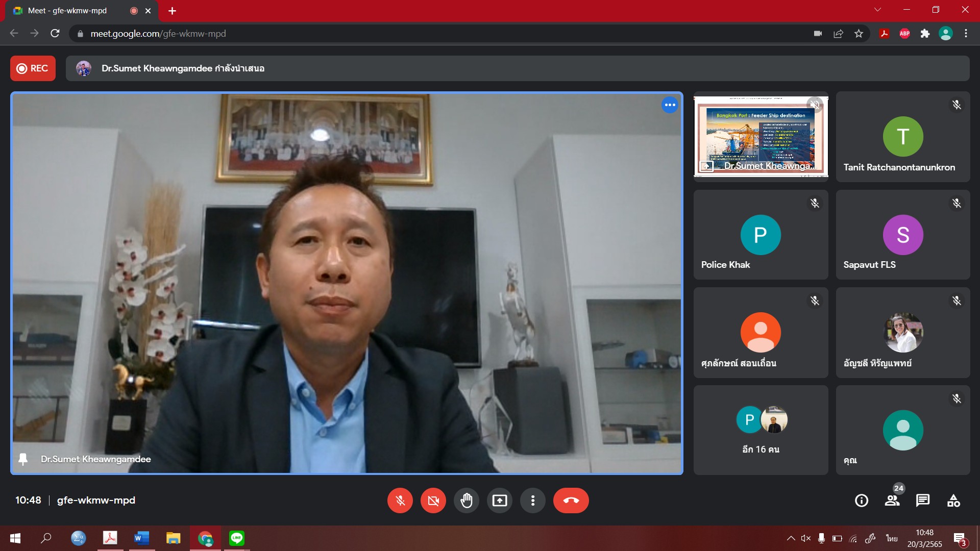980x551 pixels.
Task: Leave call with red hang-up button
Action: [571, 500]
